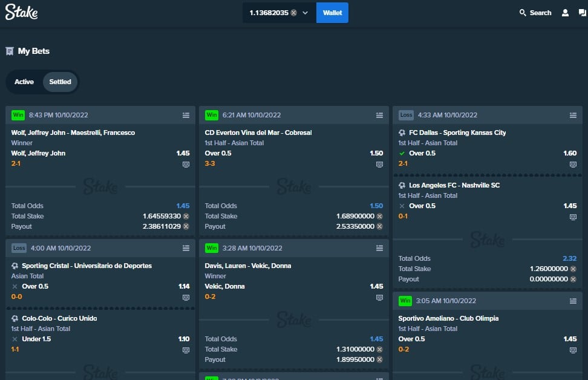Image resolution: width=588 pixels, height=380 pixels.
Task: Click the Under 1.5 selection
Action: (36, 339)
